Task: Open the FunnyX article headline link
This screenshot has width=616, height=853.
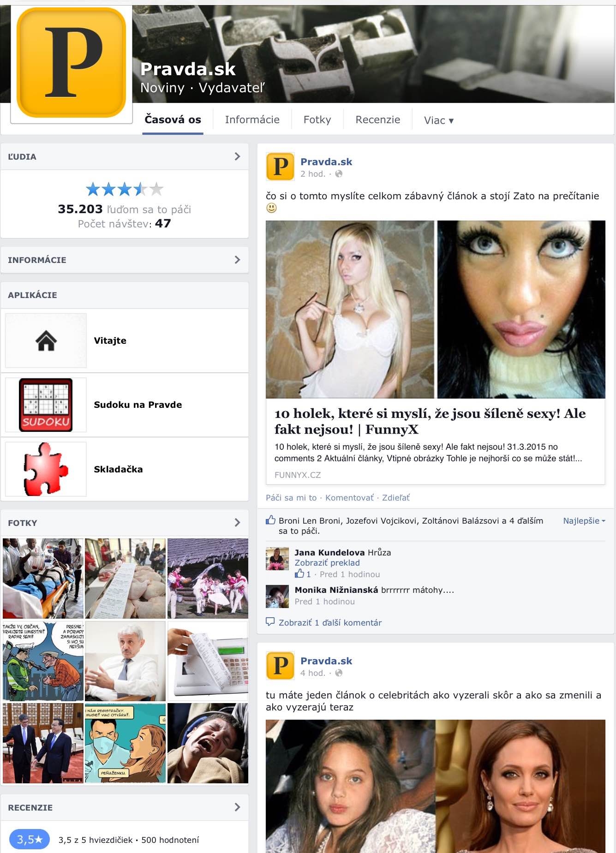Action: [430, 421]
